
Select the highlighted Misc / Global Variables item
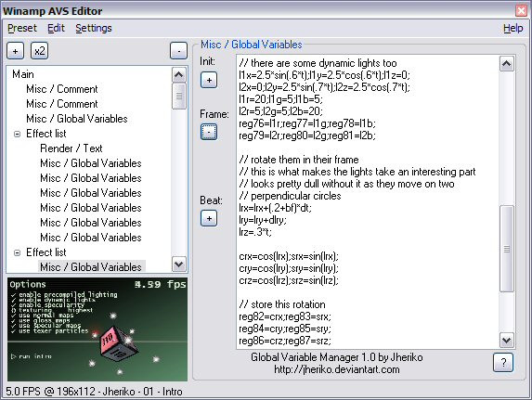91,267
